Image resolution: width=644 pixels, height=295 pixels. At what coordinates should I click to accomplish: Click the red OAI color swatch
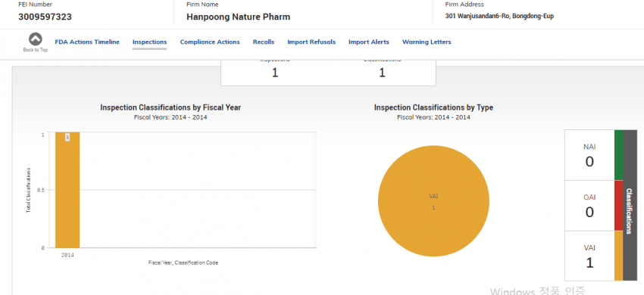[618, 206]
